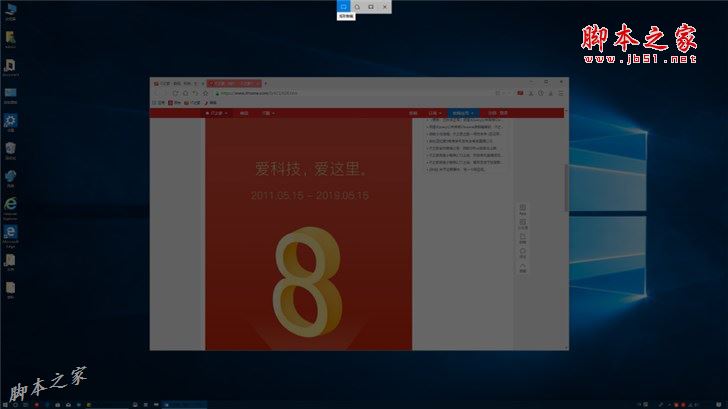Viewport: 728px width, 409px height.
Task: Select rectangular snip mode in the snipping bar
Action: pyautogui.click(x=344, y=6)
